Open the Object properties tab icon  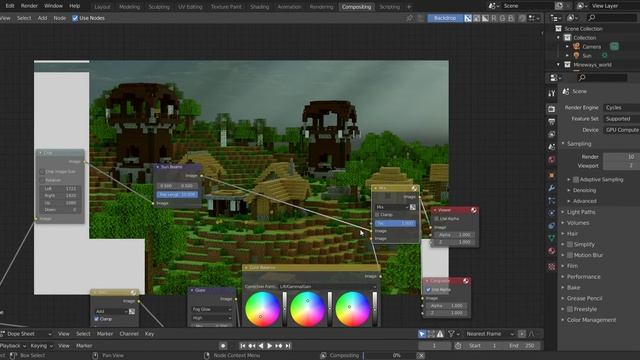[x=551, y=176]
